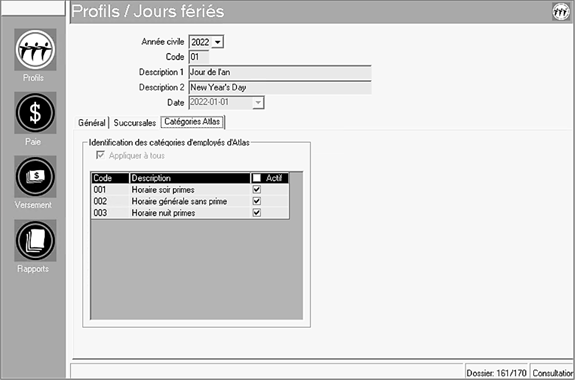Switch to the Succursales tab
This screenshot has width=575, height=380.
click(135, 123)
